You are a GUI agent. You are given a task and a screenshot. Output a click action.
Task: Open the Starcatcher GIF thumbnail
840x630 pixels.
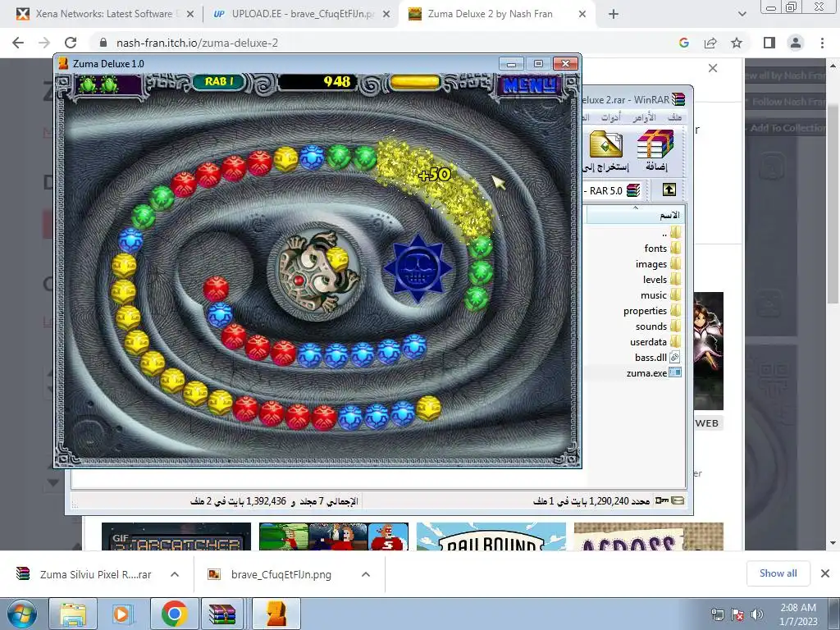click(x=176, y=536)
